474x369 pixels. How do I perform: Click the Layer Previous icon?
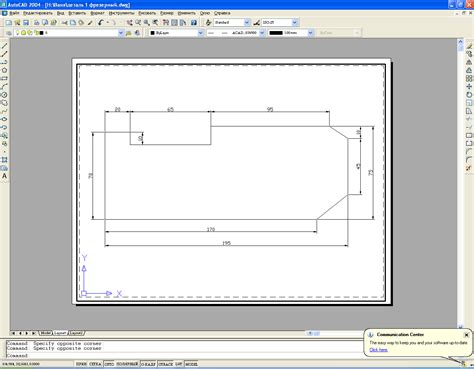137,33
